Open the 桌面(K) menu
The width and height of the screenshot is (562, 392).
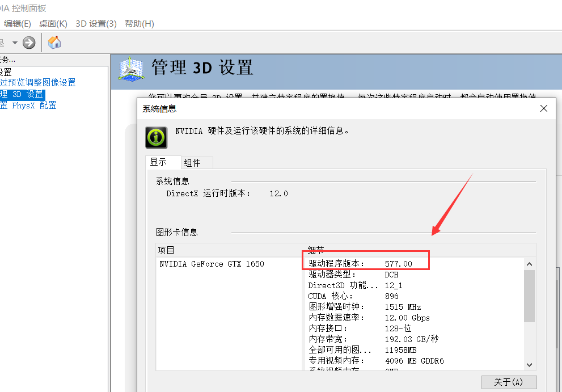tap(53, 23)
